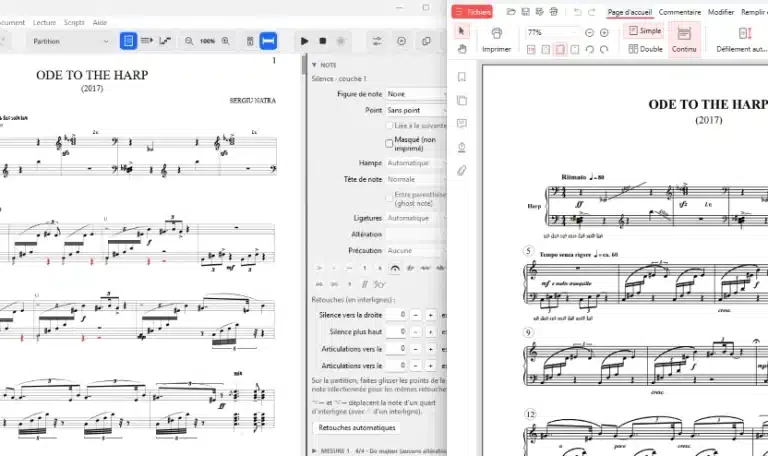Image resolution: width=768 pixels, height=456 pixels.
Task: Click the Silence plus haut value field
Action: tap(396, 332)
